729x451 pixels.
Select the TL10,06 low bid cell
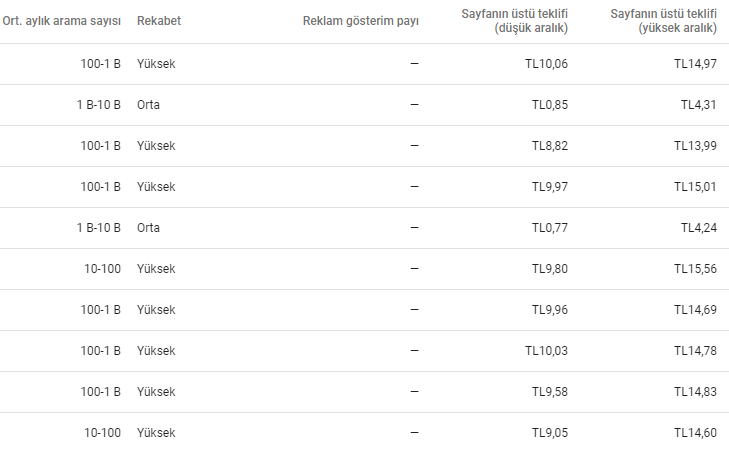(546, 64)
